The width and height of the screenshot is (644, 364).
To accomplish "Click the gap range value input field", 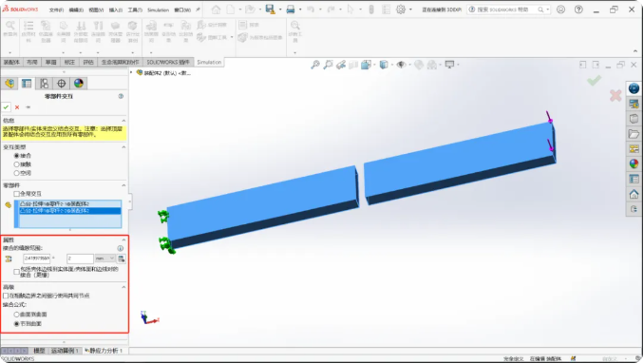I will 80,259.
